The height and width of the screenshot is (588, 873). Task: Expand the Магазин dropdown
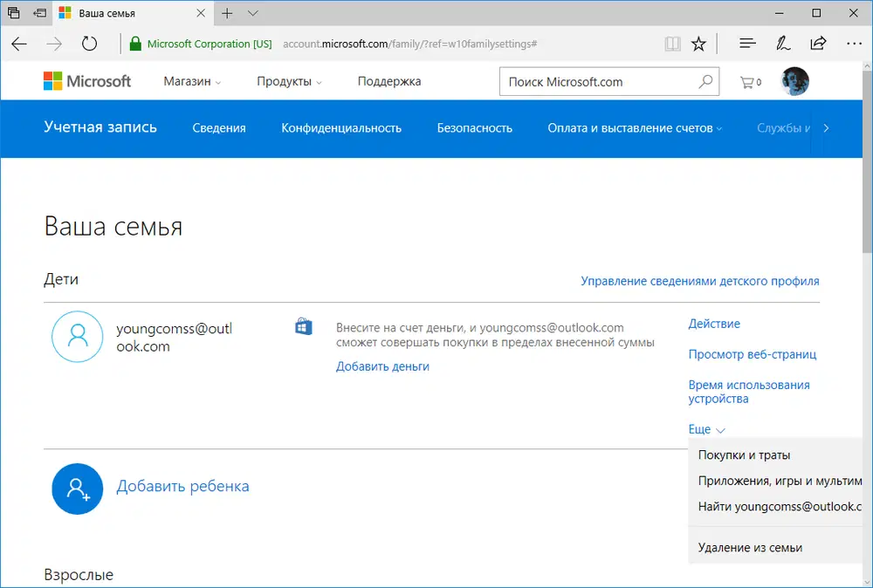192,81
